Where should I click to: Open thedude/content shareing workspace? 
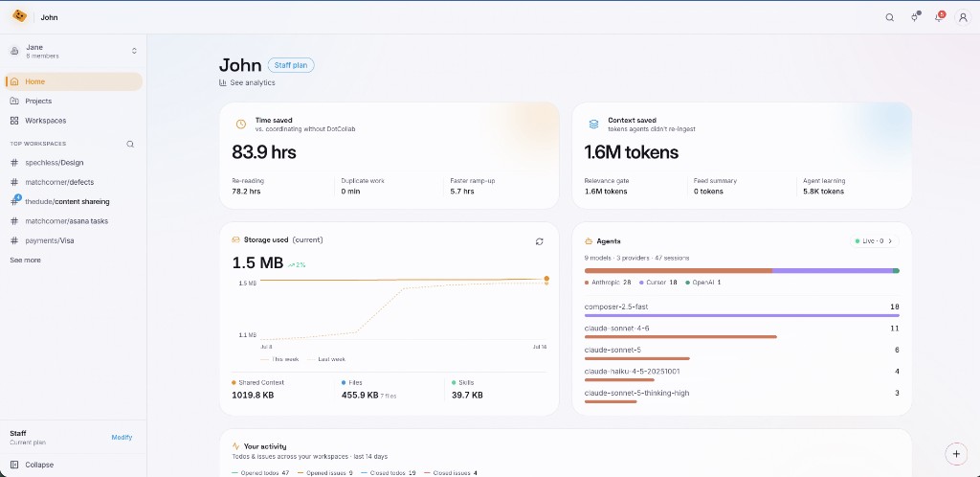pyautogui.click(x=74, y=201)
